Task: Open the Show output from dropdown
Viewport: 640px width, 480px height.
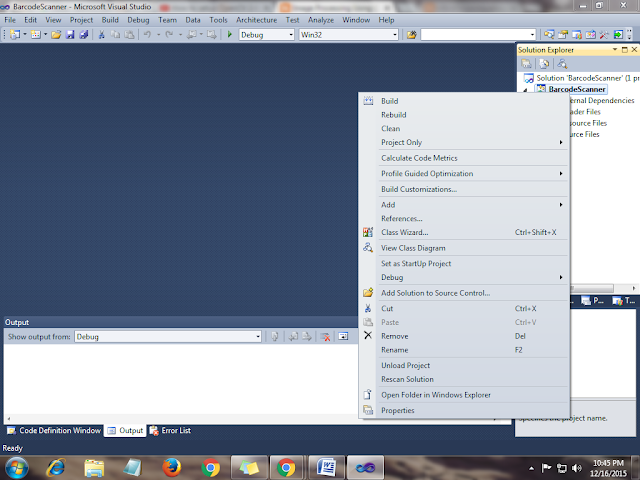Action: click(x=168, y=337)
